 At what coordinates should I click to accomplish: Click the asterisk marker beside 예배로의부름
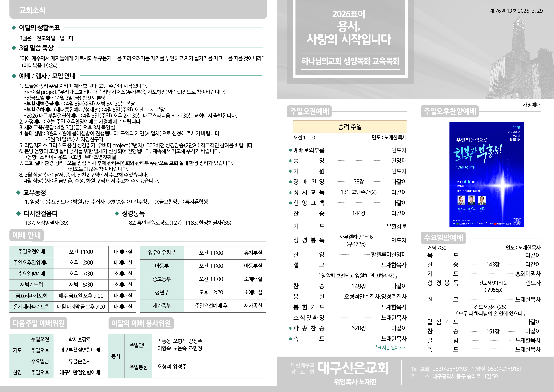pyautogui.click(x=290, y=150)
